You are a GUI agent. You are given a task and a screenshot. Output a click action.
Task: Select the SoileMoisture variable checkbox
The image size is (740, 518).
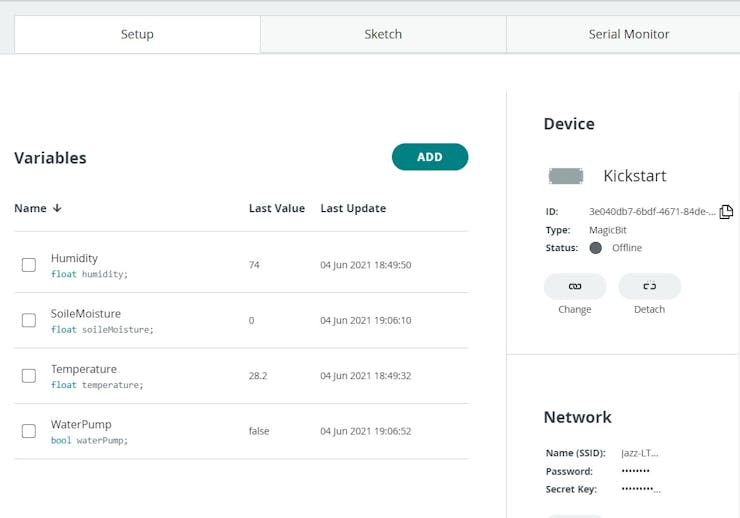pos(29,320)
